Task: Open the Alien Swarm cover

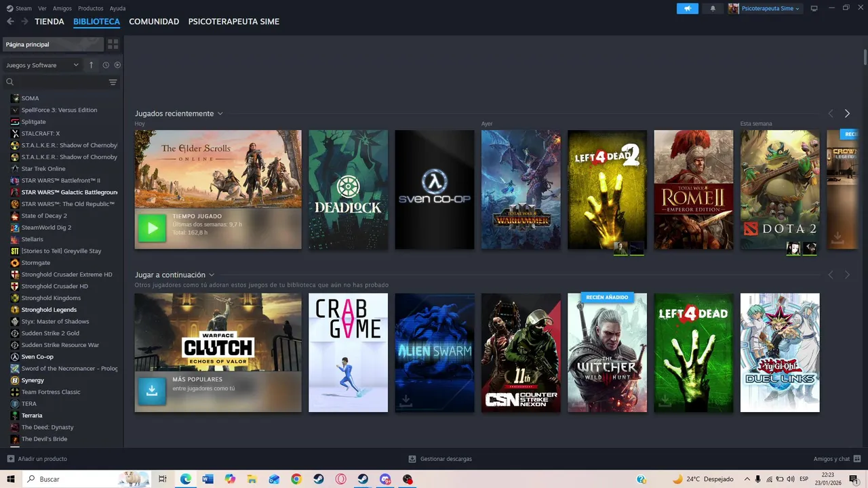Action: (x=435, y=352)
